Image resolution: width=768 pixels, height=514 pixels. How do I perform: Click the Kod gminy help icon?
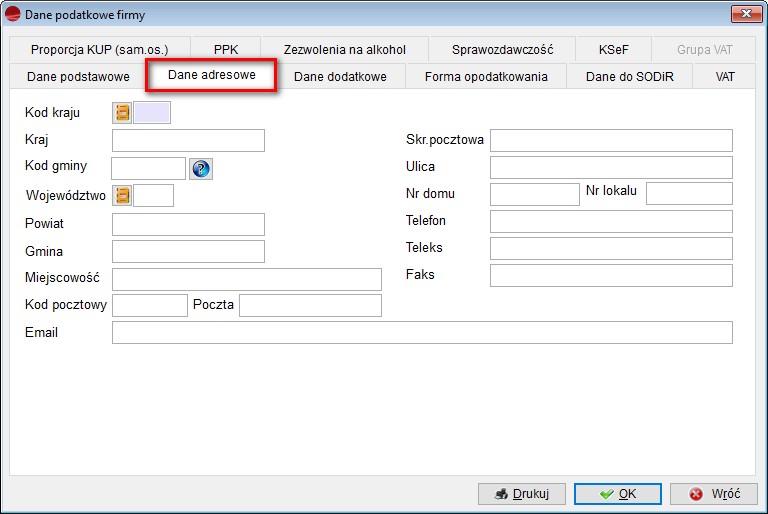(201, 169)
